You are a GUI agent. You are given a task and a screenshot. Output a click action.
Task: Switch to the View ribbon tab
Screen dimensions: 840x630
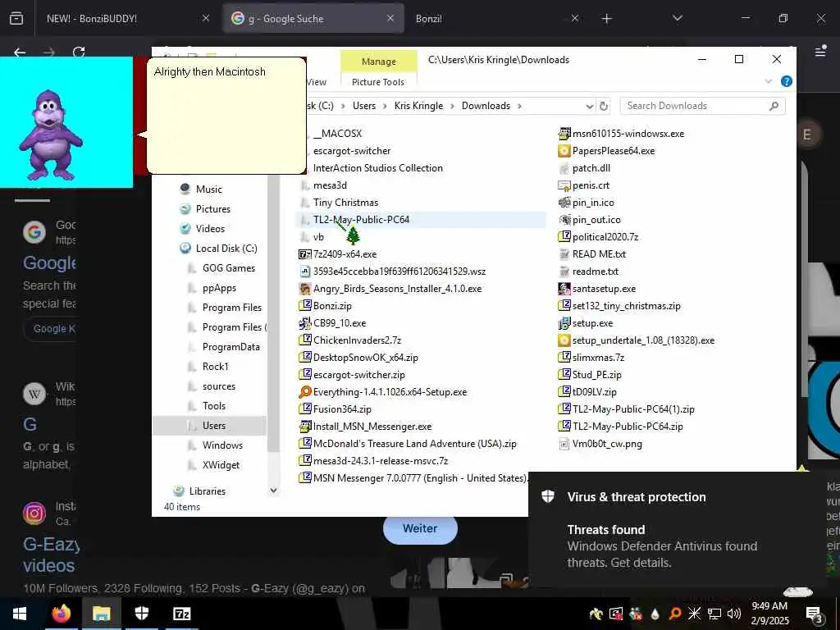point(317,82)
